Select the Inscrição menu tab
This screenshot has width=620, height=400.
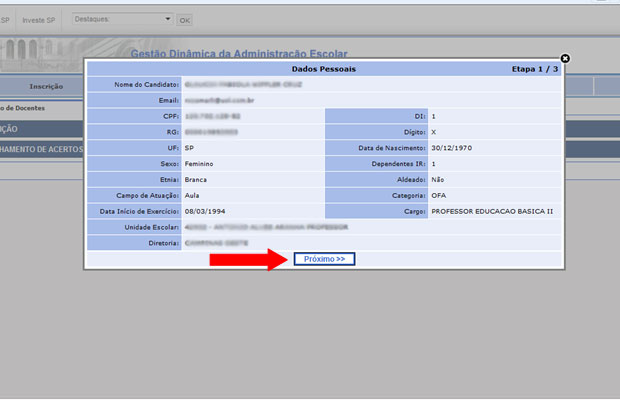[46, 87]
